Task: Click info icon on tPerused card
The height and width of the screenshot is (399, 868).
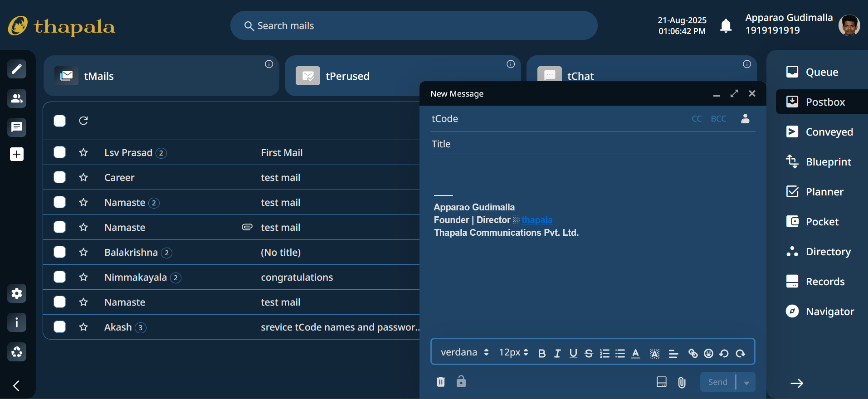Action: pos(511,64)
